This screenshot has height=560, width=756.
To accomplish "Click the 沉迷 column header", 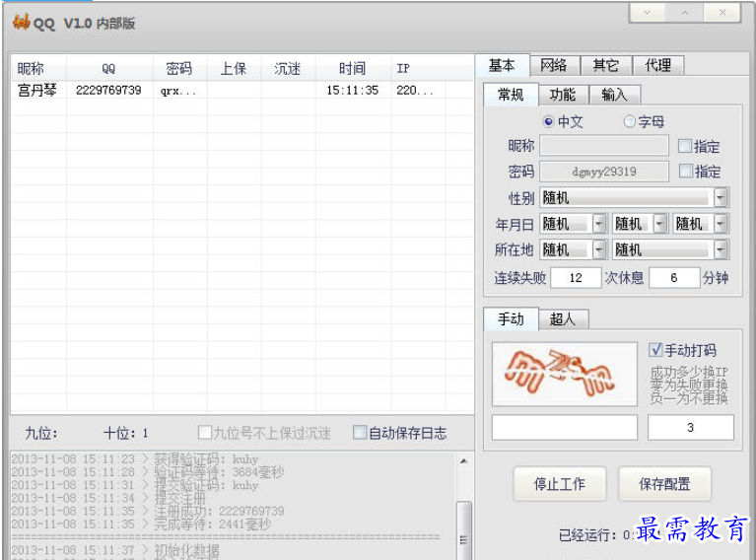I will (289, 68).
